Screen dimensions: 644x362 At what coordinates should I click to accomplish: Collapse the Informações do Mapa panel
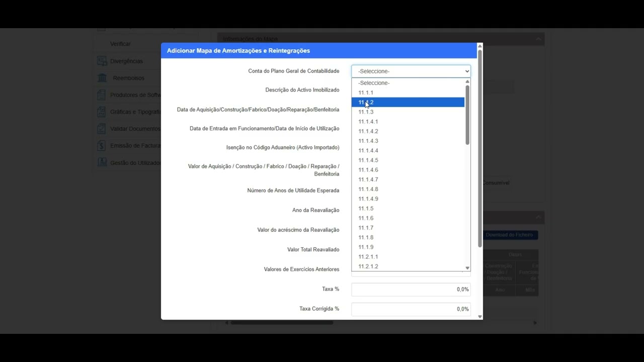(x=538, y=39)
